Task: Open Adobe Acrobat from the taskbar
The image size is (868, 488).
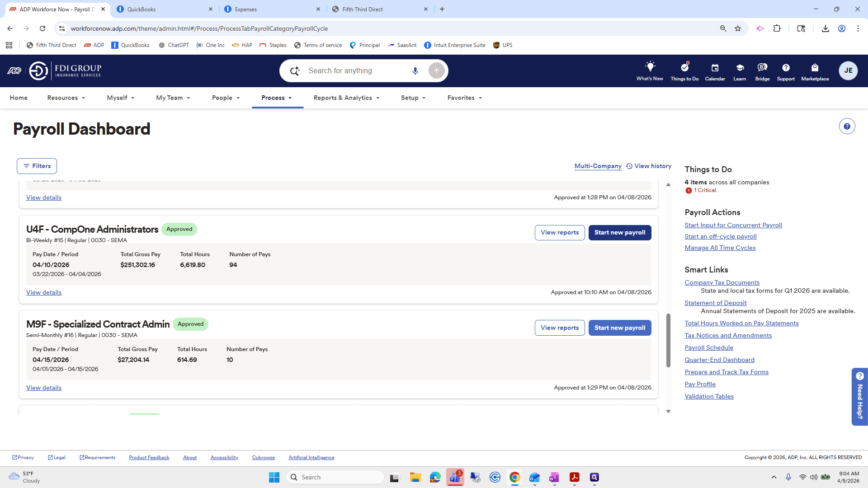Action: [x=574, y=477]
